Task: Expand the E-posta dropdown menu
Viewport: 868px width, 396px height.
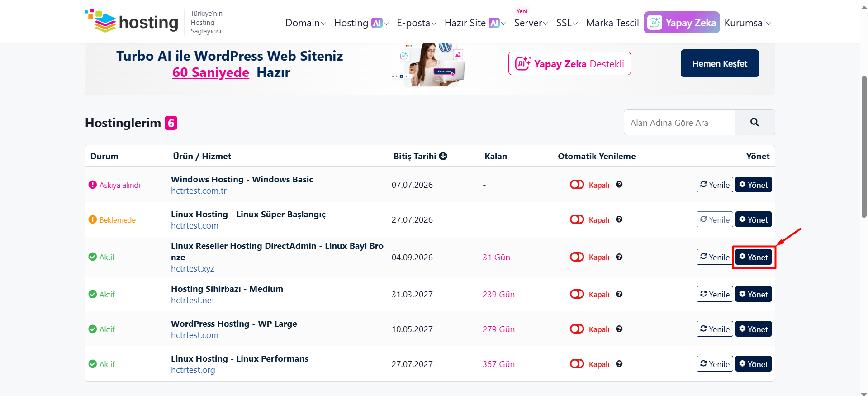Action: pyautogui.click(x=417, y=23)
